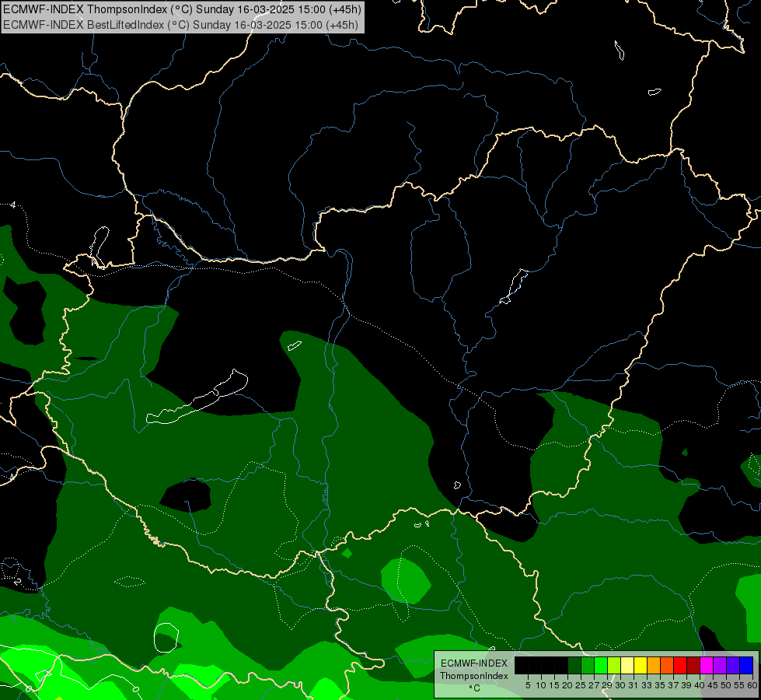Click the legend title 'ThompsonIndex'
This screenshot has height=700, width=761.
click(x=474, y=676)
